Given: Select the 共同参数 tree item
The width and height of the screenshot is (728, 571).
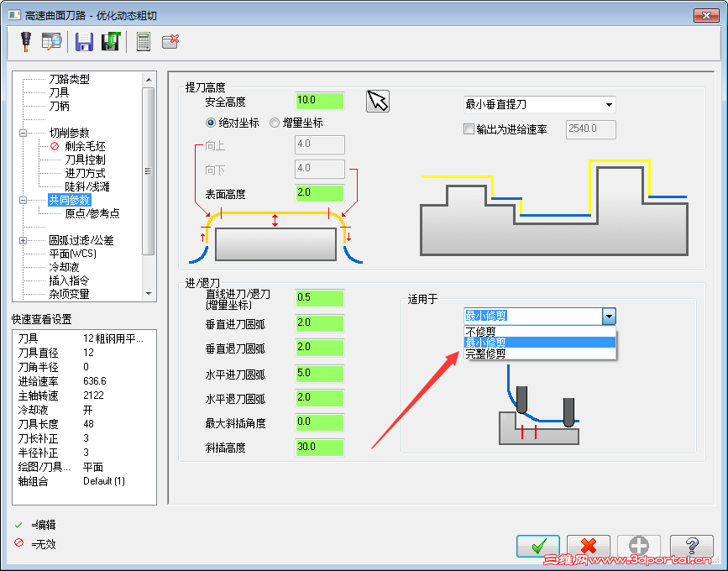Looking at the screenshot, I should (69, 200).
